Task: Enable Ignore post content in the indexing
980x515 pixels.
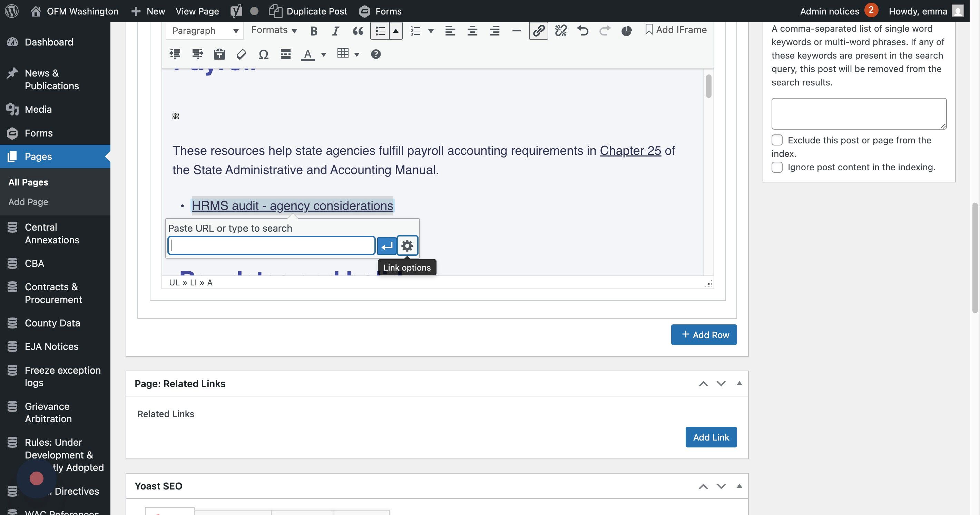Action: 777,167
